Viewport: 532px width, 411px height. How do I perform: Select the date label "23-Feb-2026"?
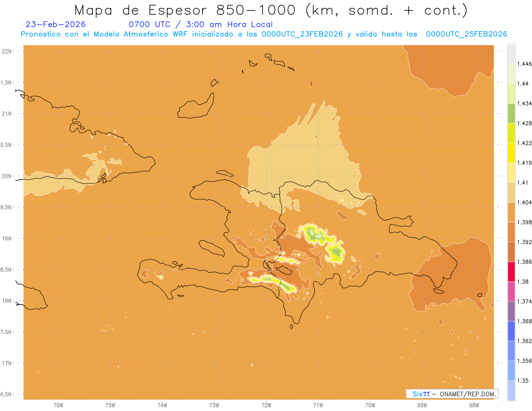[x=55, y=24]
